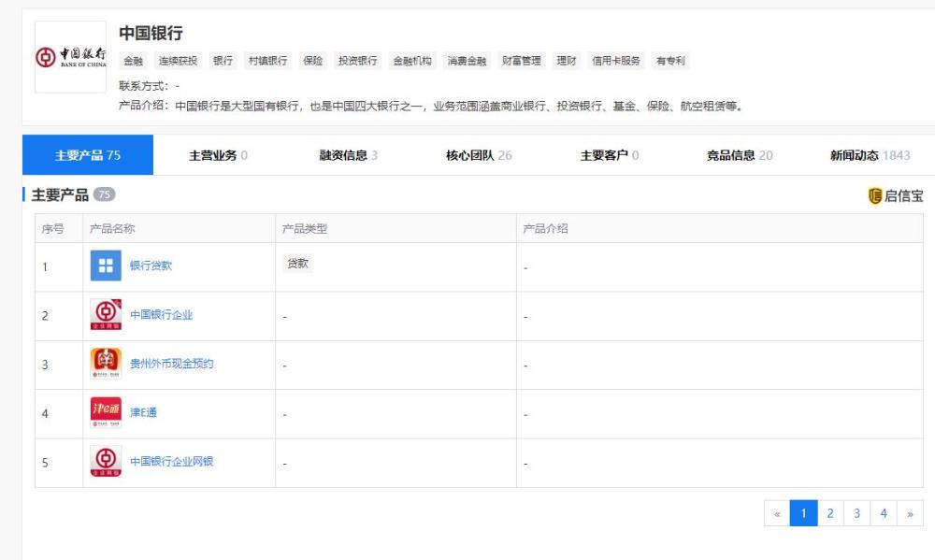Select the 主要客户 tab

[610, 155]
